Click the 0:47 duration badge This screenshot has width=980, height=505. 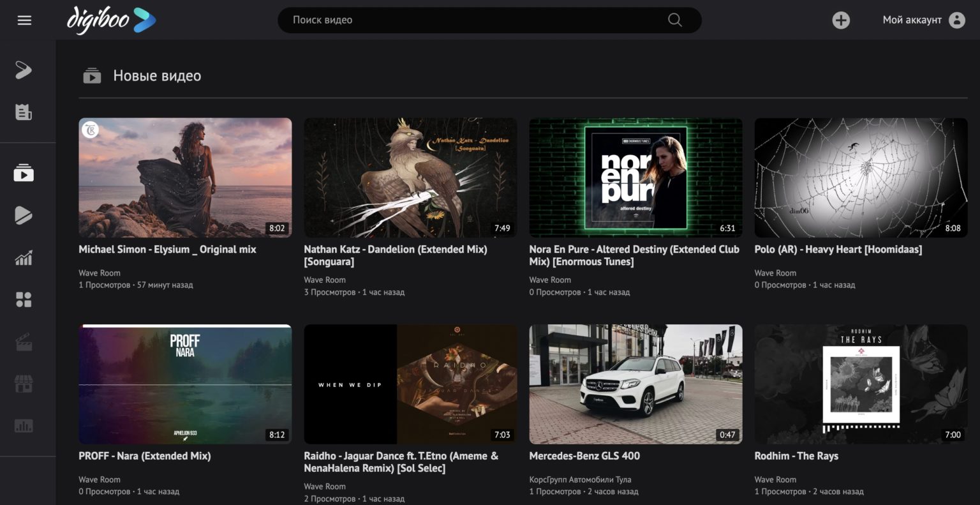click(x=727, y=435)
